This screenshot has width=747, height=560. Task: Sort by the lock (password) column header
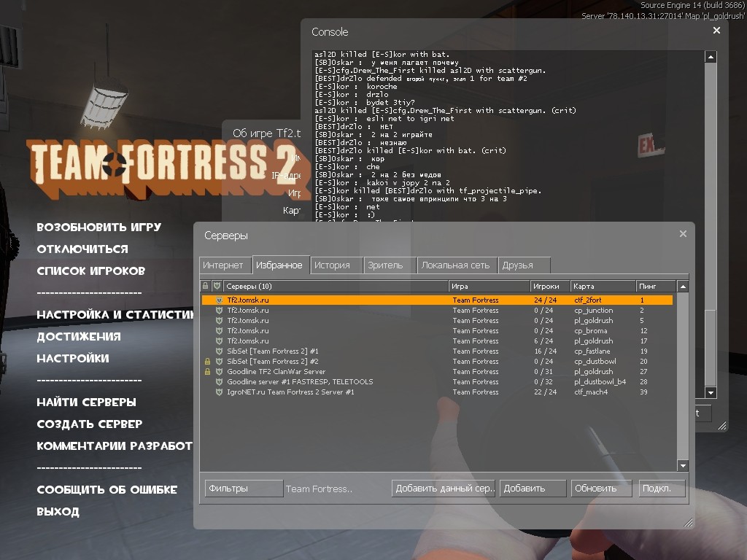(205, 286)
